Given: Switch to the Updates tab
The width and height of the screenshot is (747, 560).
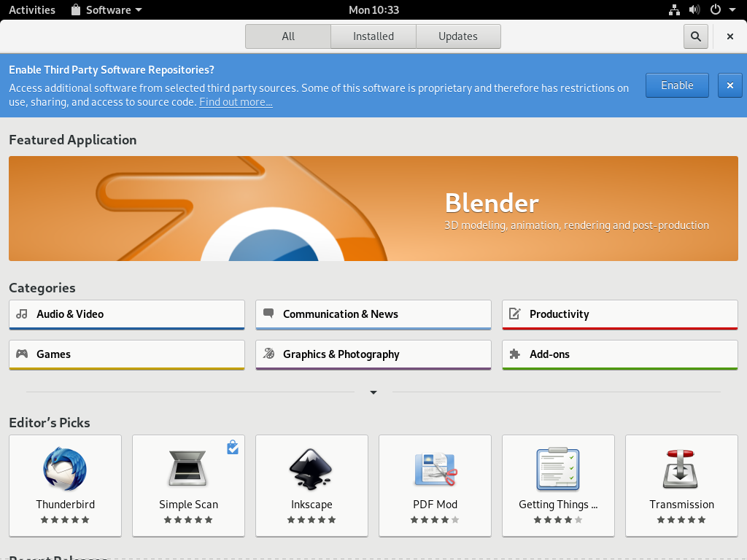Looking at the screenshot, I should (458, 36).
